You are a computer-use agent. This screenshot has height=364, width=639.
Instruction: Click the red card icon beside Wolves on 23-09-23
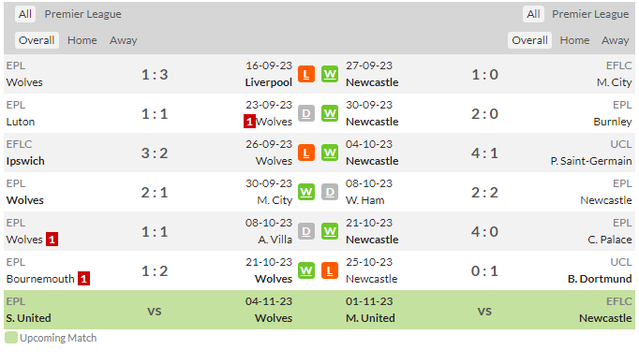click(249, 122)
